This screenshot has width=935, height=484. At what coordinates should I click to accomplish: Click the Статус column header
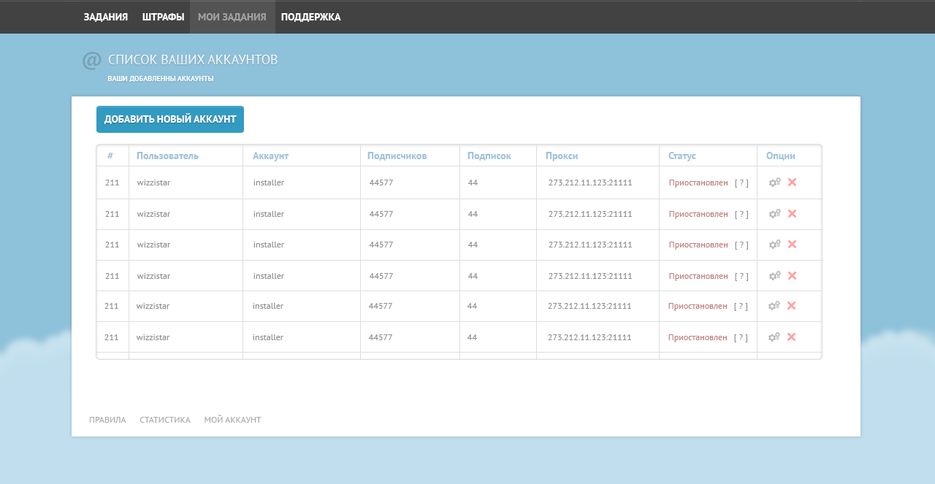coord(682,156)
